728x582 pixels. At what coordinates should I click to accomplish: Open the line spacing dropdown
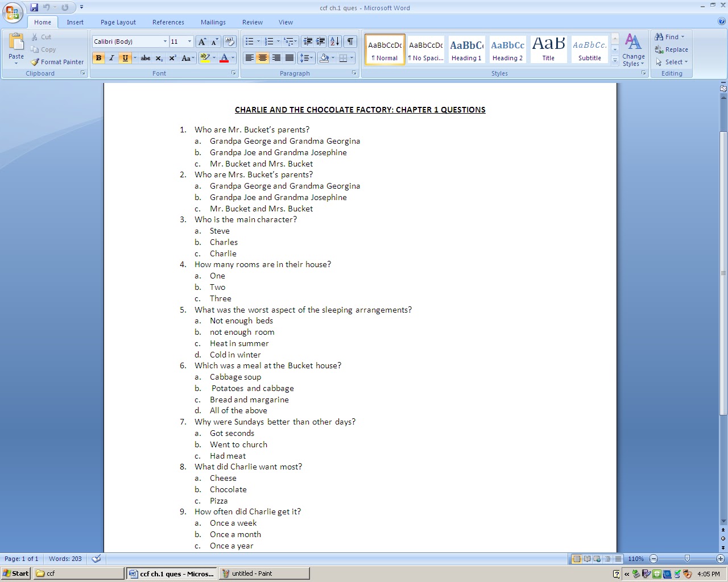coord(310,57)
